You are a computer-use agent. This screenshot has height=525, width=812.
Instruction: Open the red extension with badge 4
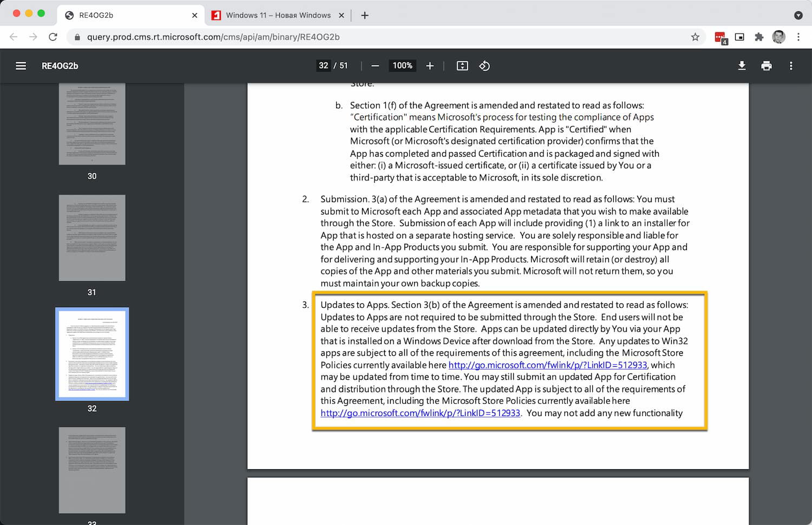click(x=721, y=37)
